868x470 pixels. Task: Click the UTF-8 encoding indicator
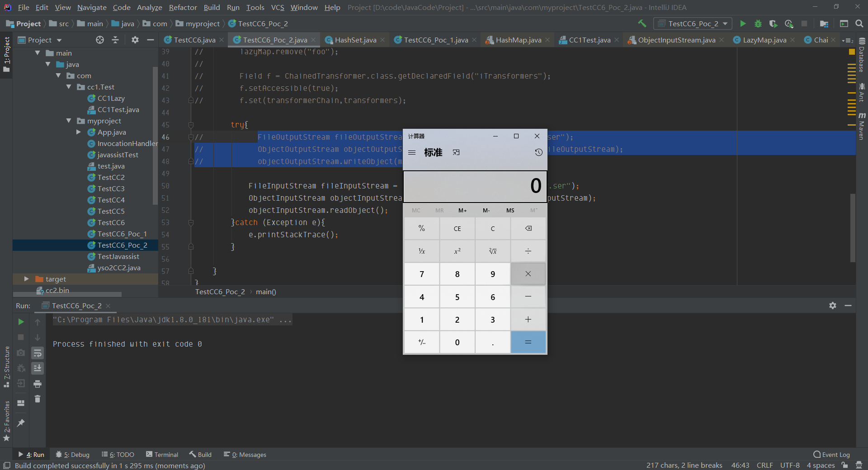click(x=790, y=465)
